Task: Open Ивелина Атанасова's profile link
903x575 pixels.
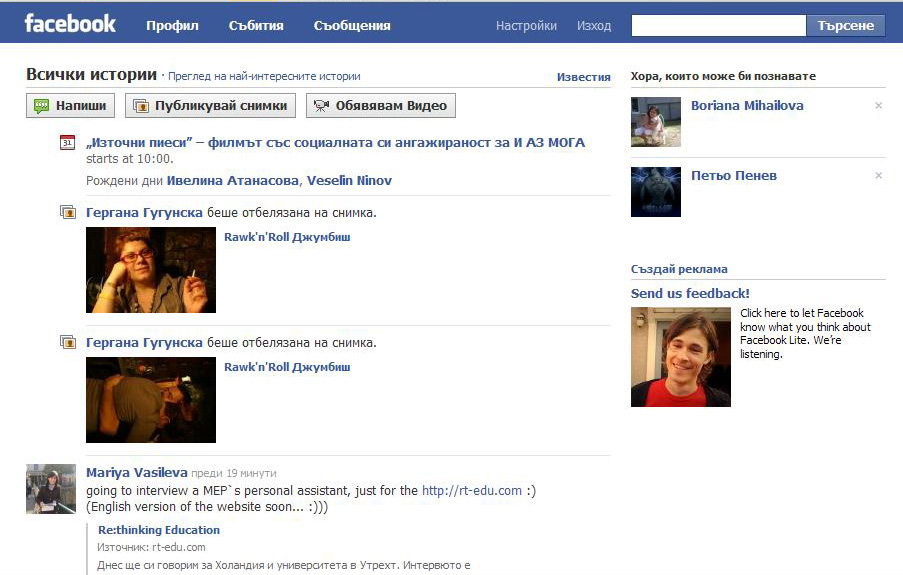Action: 233,180
